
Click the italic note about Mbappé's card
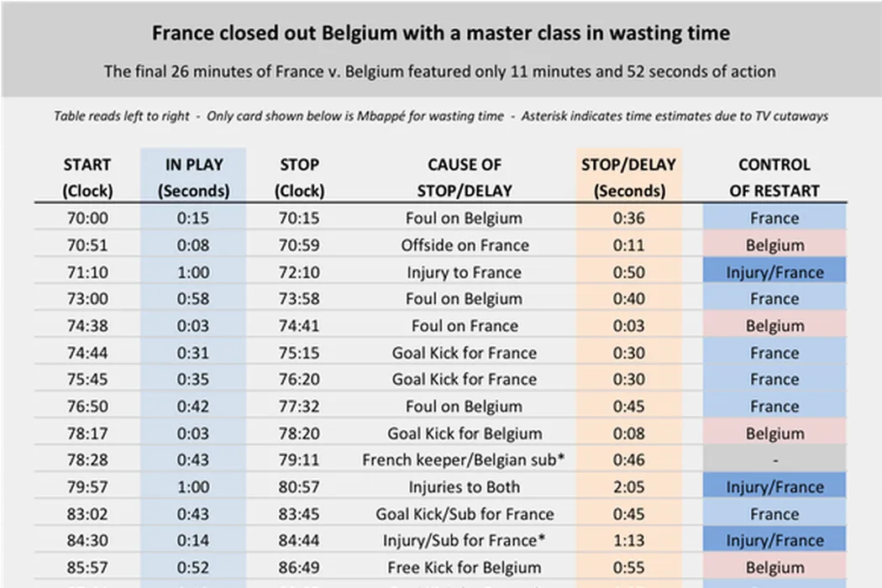tap(440, 116)
